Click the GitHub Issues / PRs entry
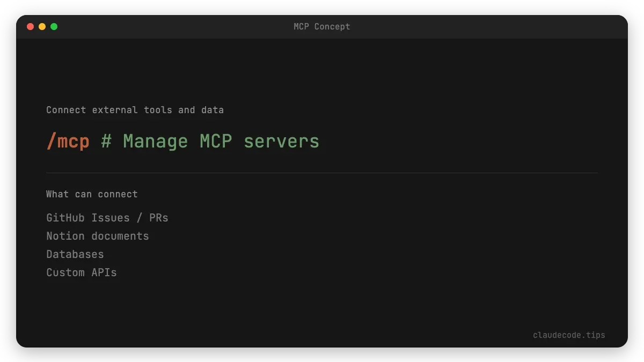644x362 pixels. tap(107, 218)
